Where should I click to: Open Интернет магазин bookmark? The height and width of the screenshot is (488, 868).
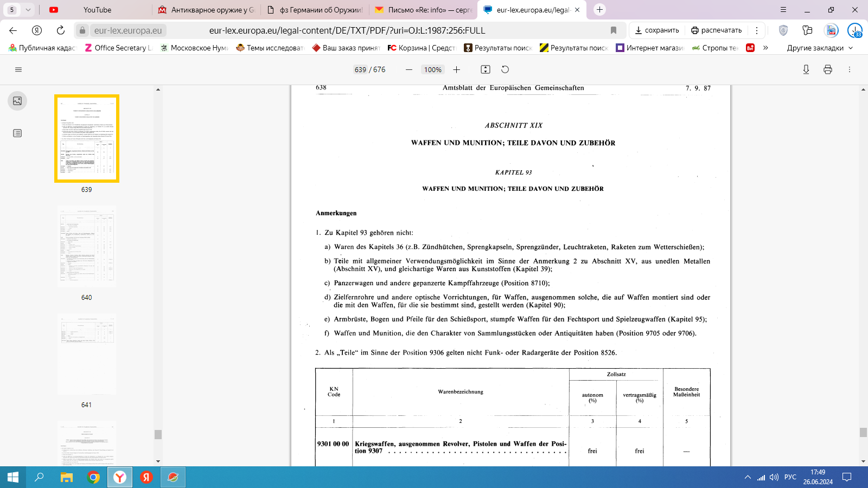pyautogui.click(x=650, y=48)
